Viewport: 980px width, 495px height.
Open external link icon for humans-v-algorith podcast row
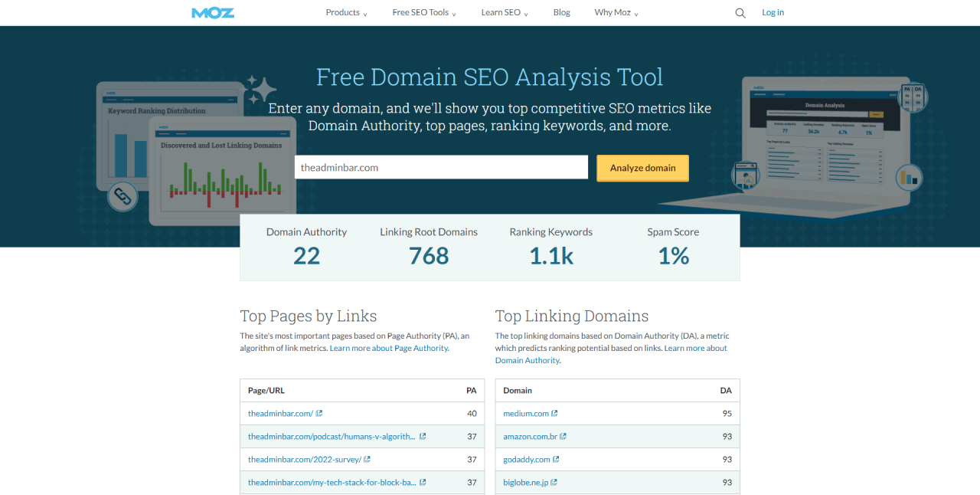[423, 436]
